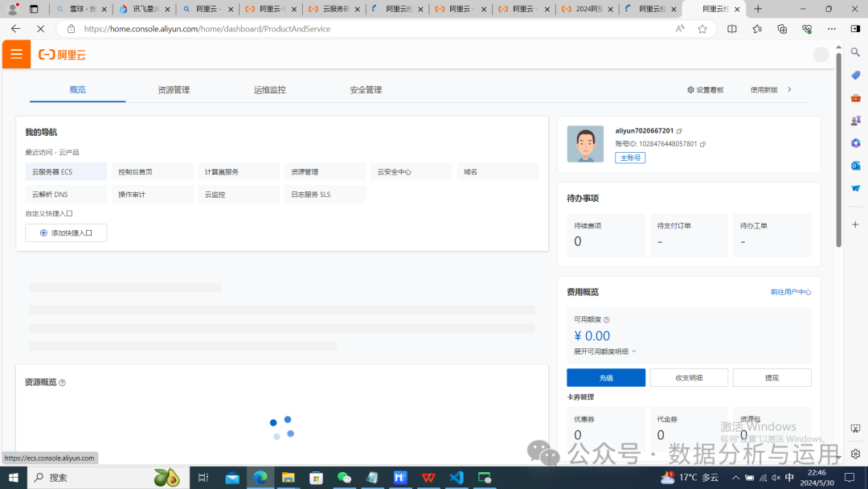Switch to the 讯飞星火 browser tab
The image size is (868, 489).
point(145,9)
